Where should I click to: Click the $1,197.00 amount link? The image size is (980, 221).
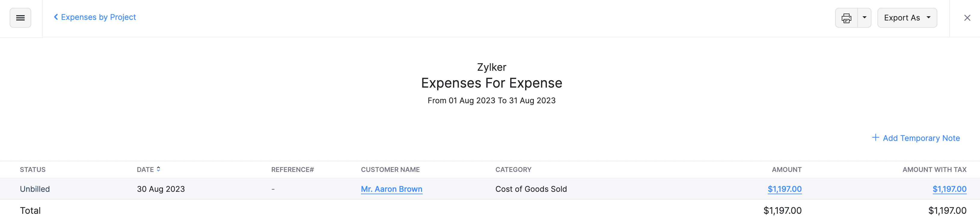(785, 189)
